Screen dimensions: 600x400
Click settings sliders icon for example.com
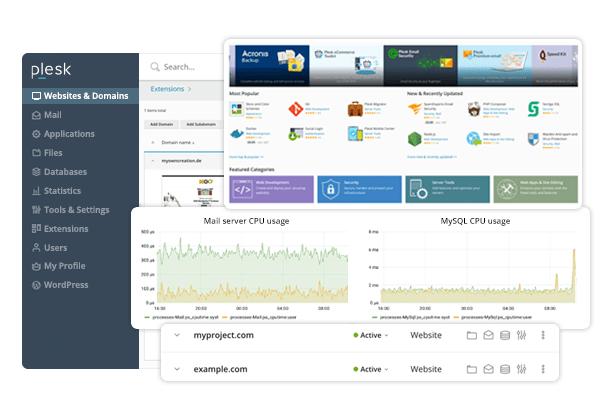tap(521, 369)
